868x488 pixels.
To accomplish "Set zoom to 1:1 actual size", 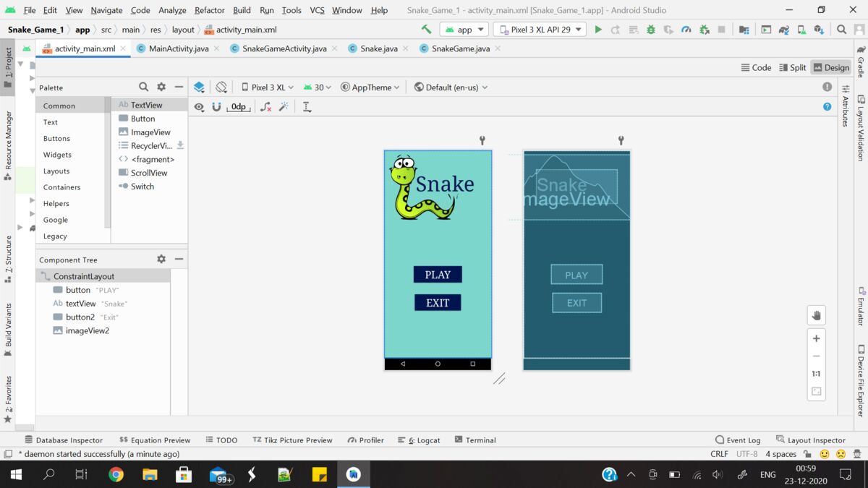I will pyautogui.click(x=816, y=374).
